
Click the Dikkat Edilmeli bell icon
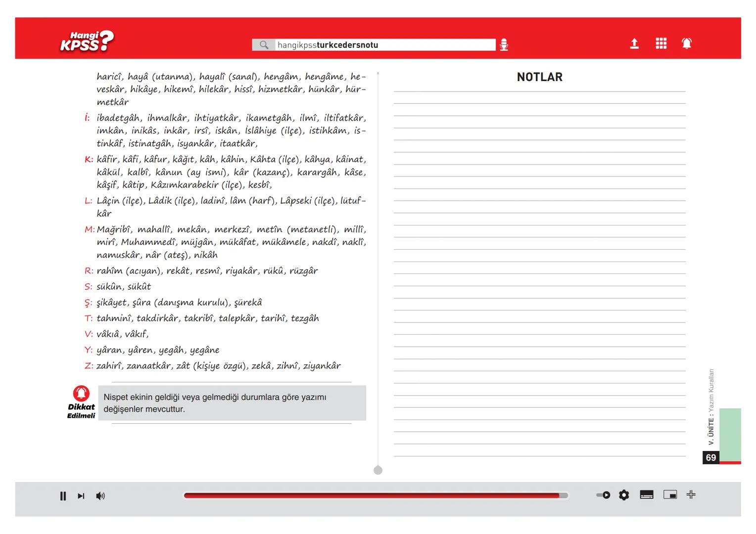[82, 394]
